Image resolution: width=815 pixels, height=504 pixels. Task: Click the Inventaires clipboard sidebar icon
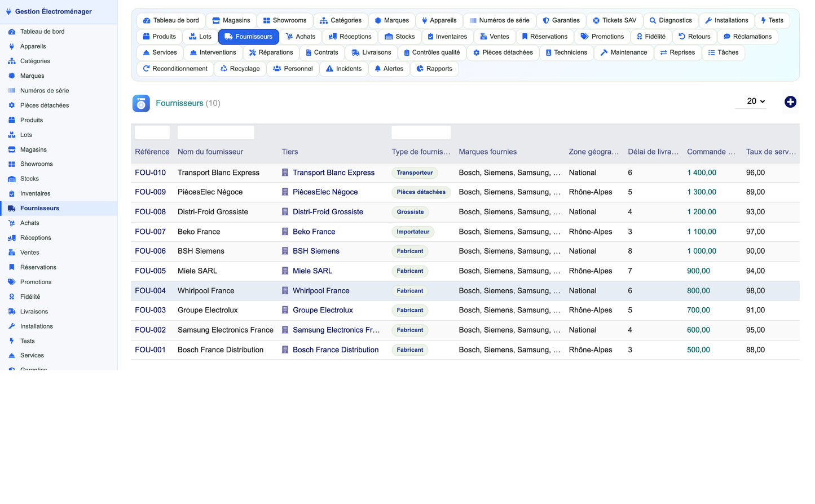click(11, 193)
